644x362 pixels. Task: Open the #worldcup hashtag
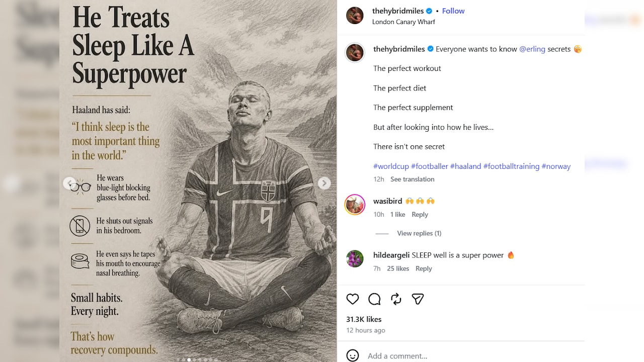pyautogui.click(x=391, y=166)
